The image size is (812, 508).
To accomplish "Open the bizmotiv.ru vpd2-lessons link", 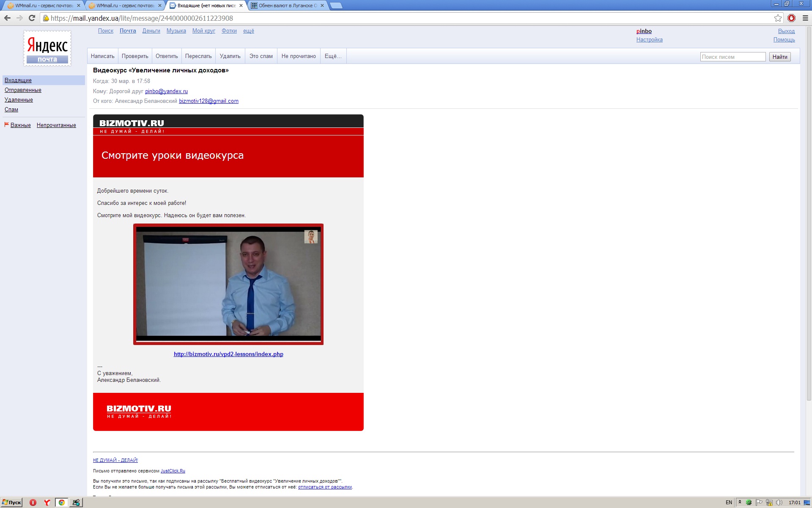I will [228, 354].
